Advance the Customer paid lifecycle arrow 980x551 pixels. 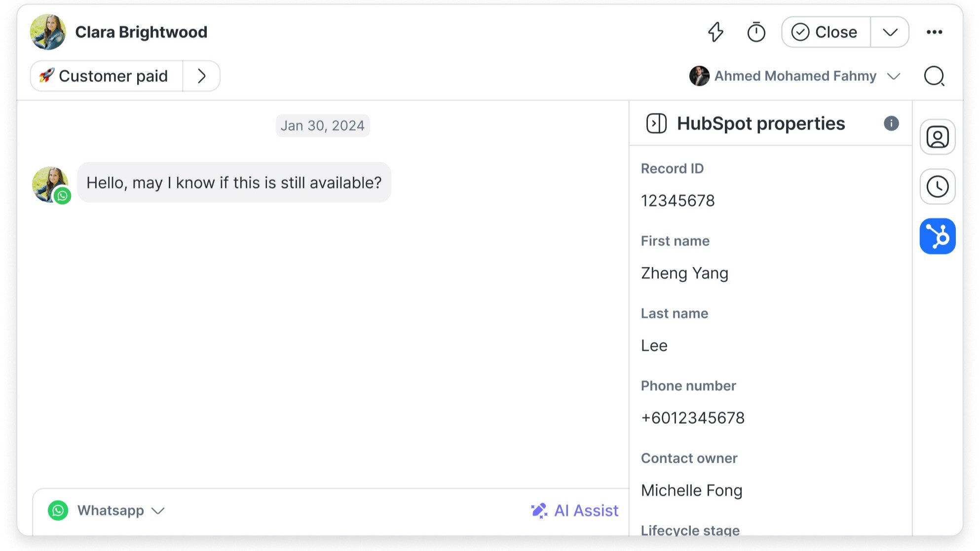coord(201,76)
